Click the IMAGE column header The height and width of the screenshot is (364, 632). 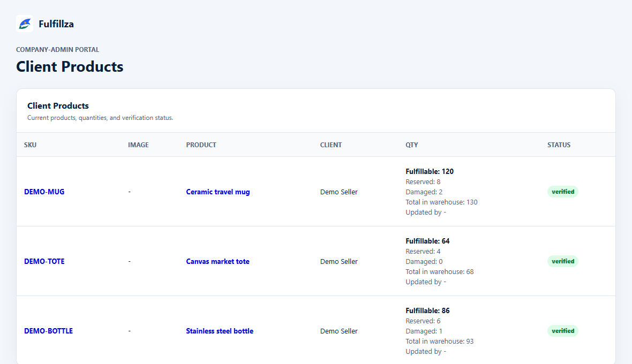tap(138, 145)
